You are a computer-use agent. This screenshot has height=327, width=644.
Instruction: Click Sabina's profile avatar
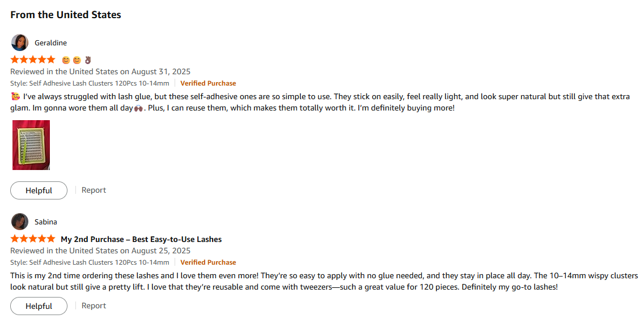pos(19,222)
